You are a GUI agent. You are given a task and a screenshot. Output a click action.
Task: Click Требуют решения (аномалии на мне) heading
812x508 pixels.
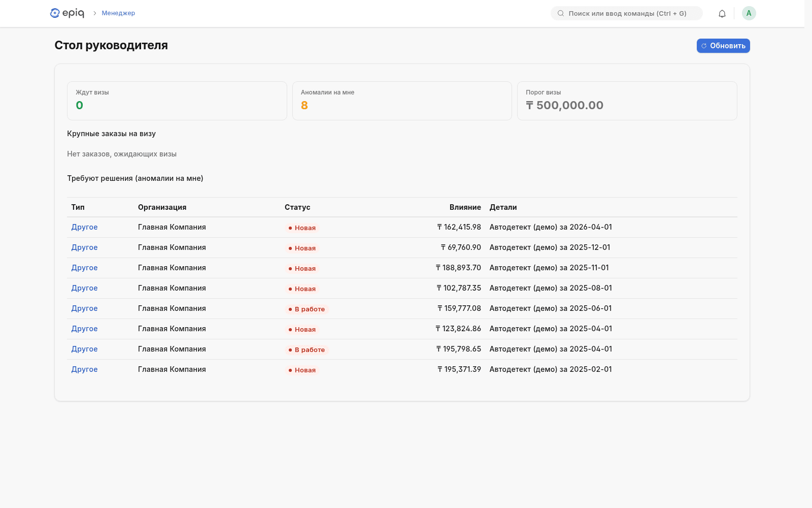[135, 178]
